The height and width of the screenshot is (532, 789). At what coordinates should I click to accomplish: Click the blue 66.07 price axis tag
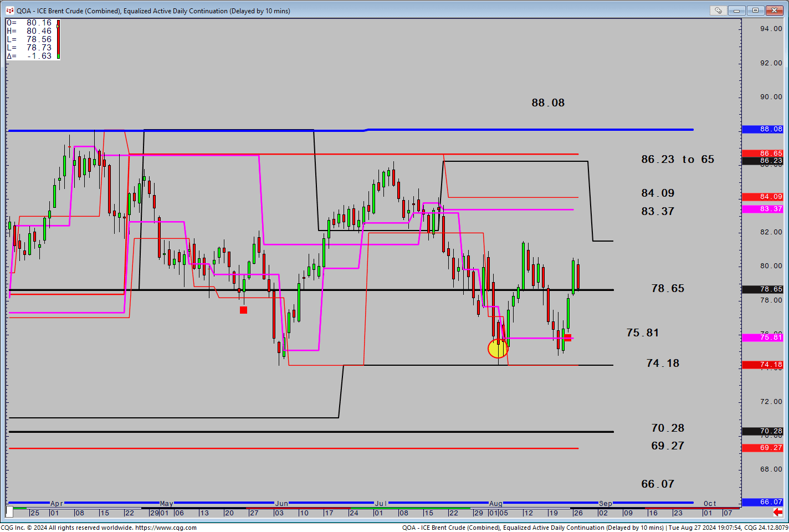763,502
